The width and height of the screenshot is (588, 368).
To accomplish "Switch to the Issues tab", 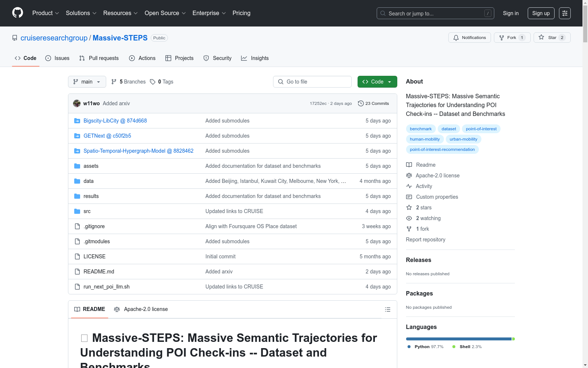I will (x=57, y=58).
